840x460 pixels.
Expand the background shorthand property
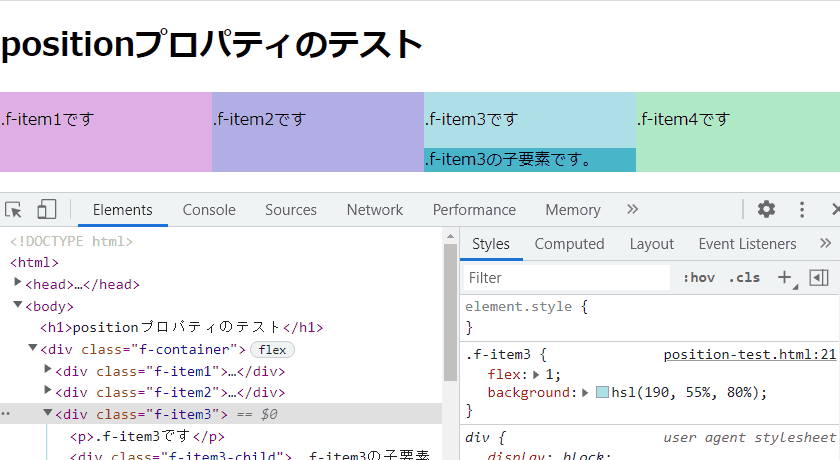click(x=585, y=393)
